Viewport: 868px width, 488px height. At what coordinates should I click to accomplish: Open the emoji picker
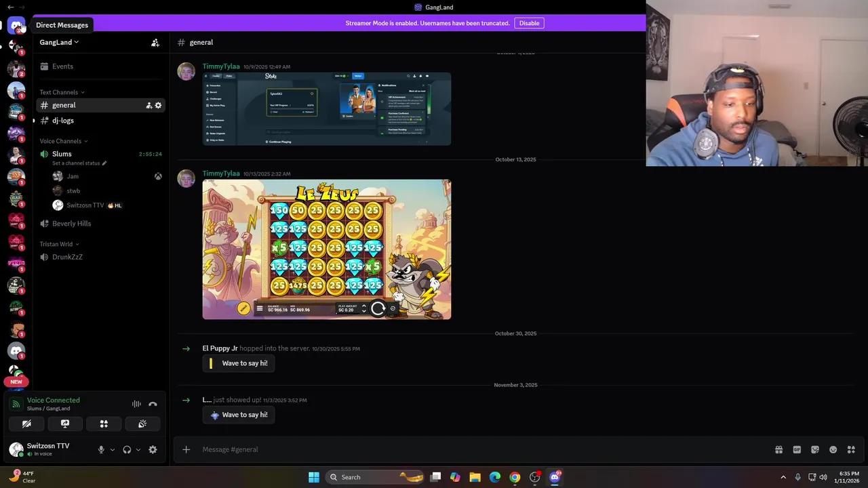coord(833,449)
